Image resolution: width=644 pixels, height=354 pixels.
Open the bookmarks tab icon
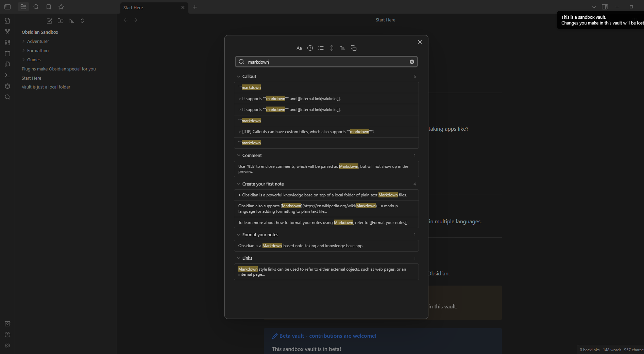pyautogui.click(x=49, y=7)
